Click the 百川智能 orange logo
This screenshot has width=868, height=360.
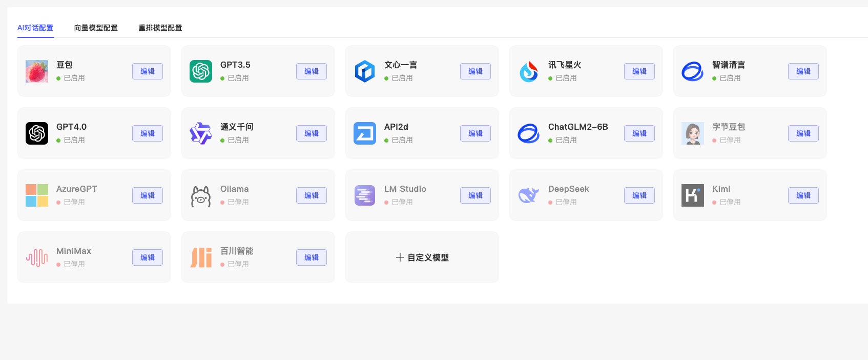click(201, 257)
